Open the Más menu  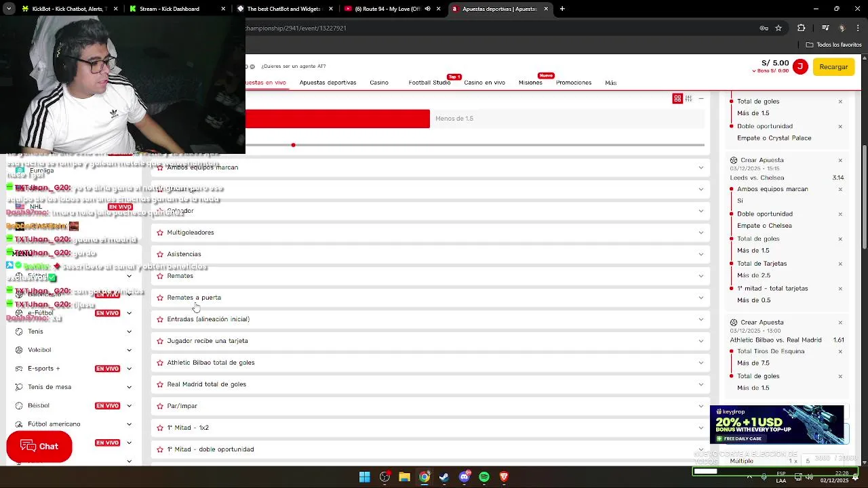[611, 83]
